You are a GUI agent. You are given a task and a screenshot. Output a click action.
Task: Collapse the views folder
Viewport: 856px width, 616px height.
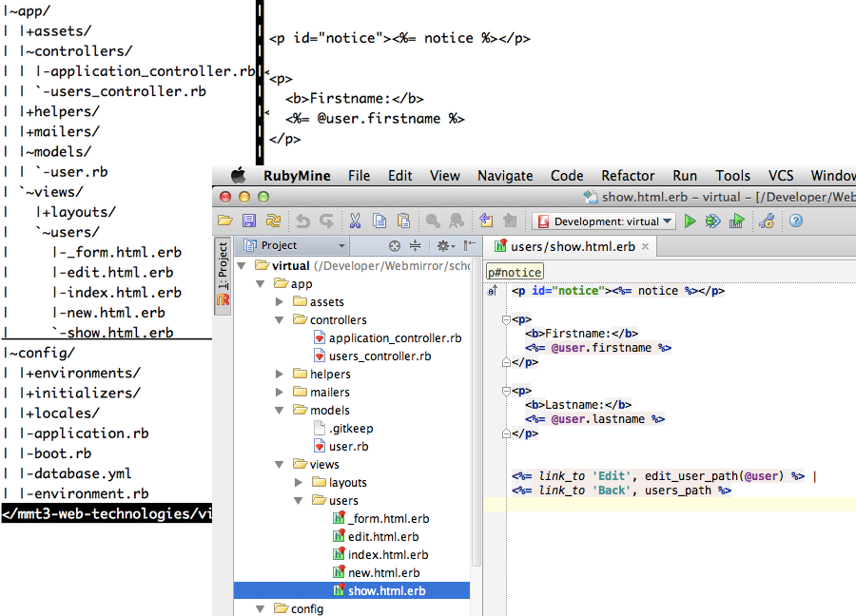(279, 464)
